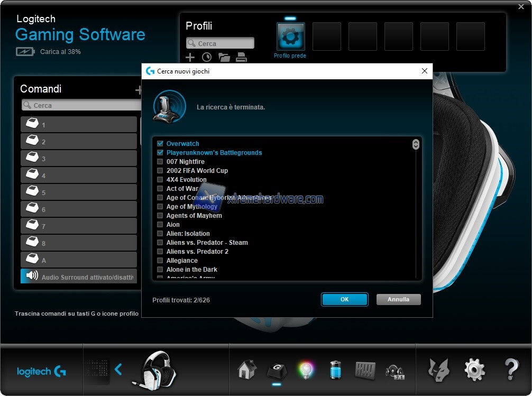Open the Home page icon
532x396 pixels.
click(247, 369)
